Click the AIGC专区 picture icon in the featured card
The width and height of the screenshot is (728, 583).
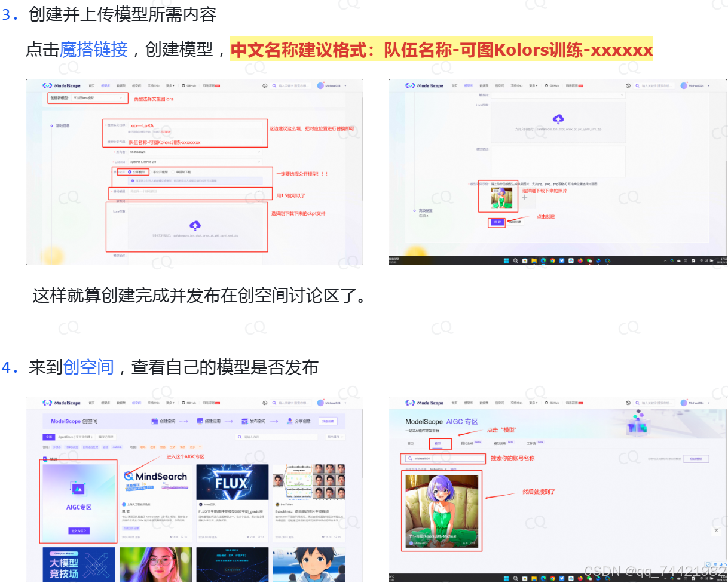(78, 489)
